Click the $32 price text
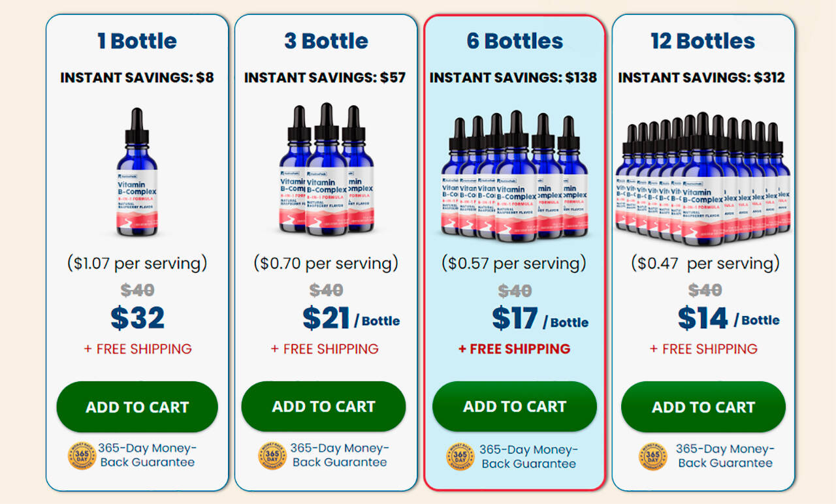Viewport: 836px width, 504px height. [137, 318]
